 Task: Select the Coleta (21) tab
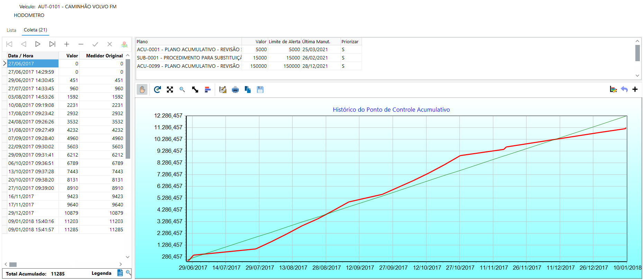click(35, 30)
